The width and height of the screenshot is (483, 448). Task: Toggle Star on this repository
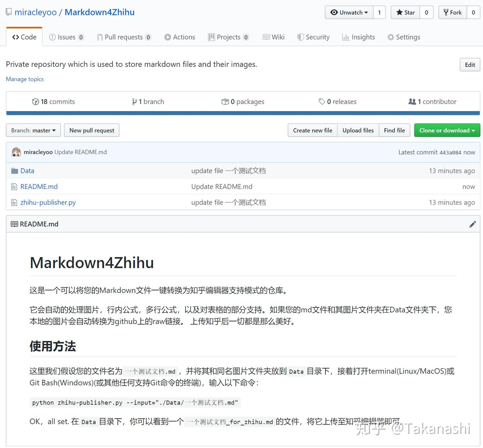pos(405,12)
